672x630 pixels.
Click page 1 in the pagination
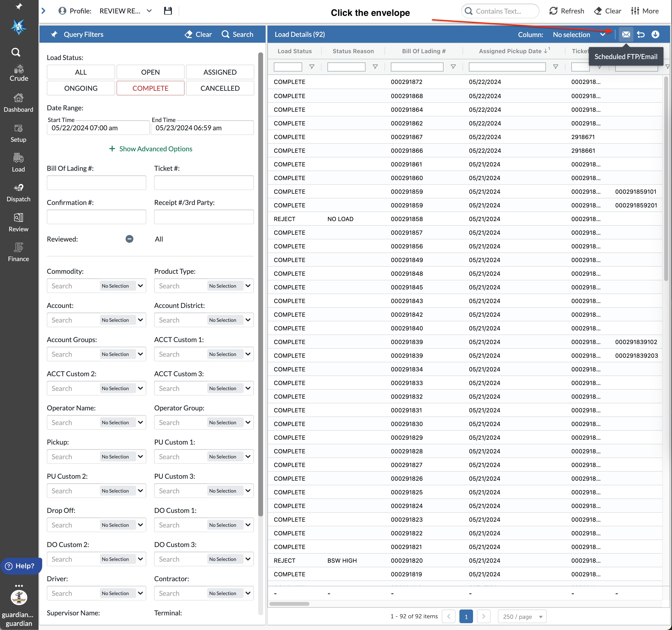point(466,617)
